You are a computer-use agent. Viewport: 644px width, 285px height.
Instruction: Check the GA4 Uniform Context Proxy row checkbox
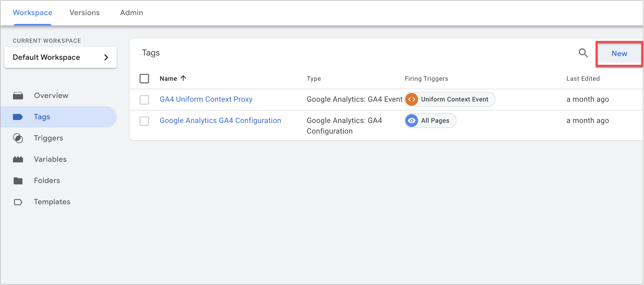pos(144,100)
